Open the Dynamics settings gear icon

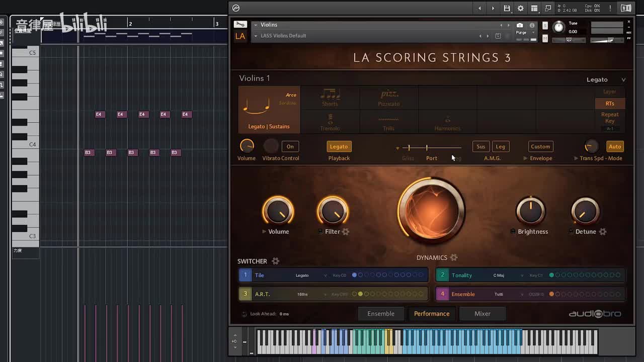pyautogui.click(x=454, y=257)
